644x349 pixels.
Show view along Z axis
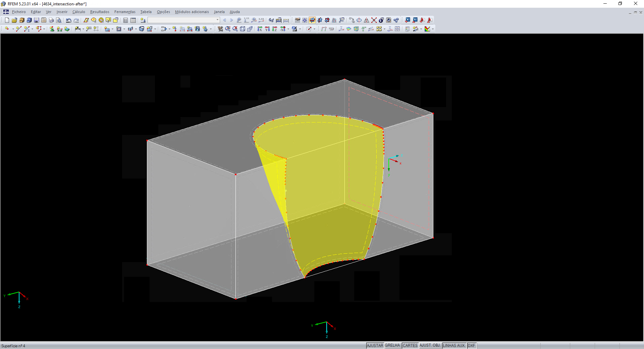coord(275,29)
